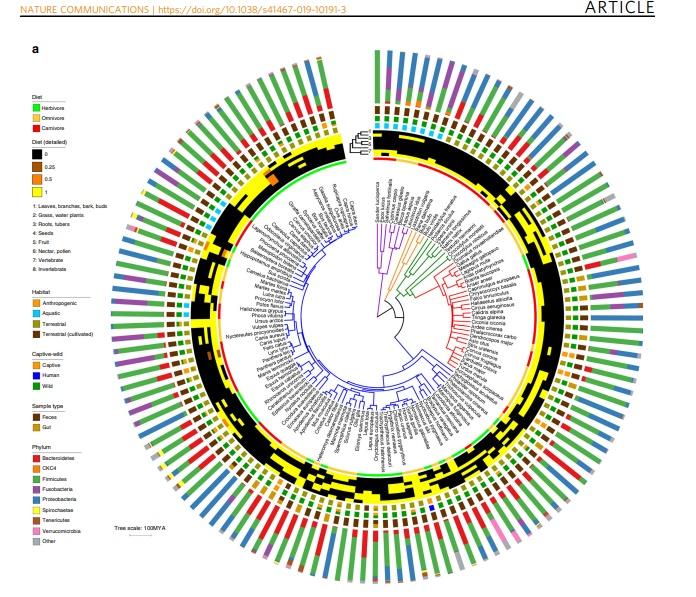Click the text '2: Grass, water plants'
696x597 pixels.
[58, 215]
